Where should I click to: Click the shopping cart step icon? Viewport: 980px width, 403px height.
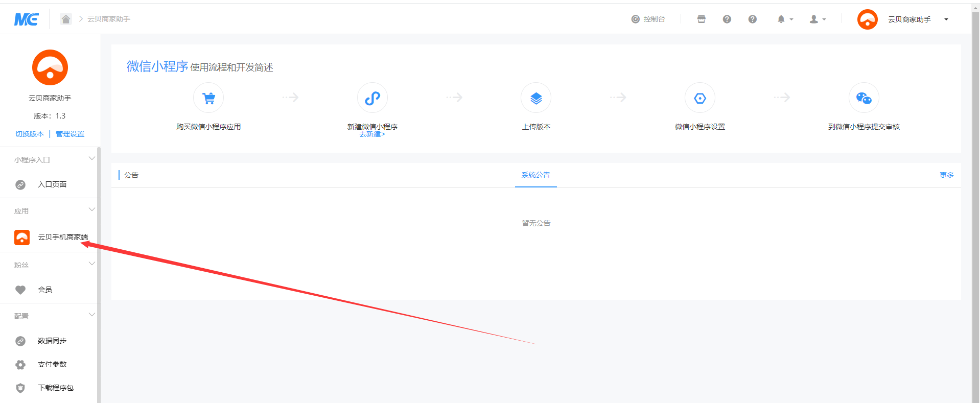(x=208, y=98)
